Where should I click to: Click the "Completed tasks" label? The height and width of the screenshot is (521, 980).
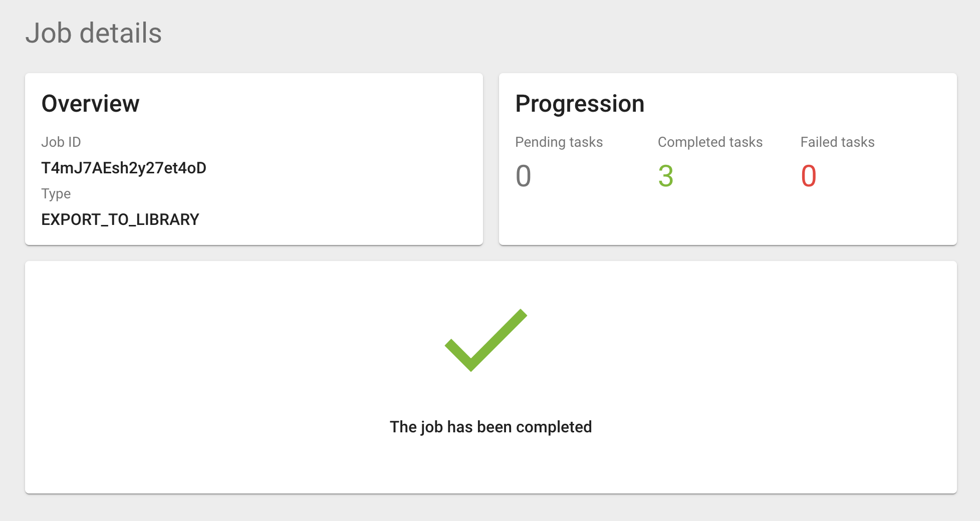pos(710,142)
